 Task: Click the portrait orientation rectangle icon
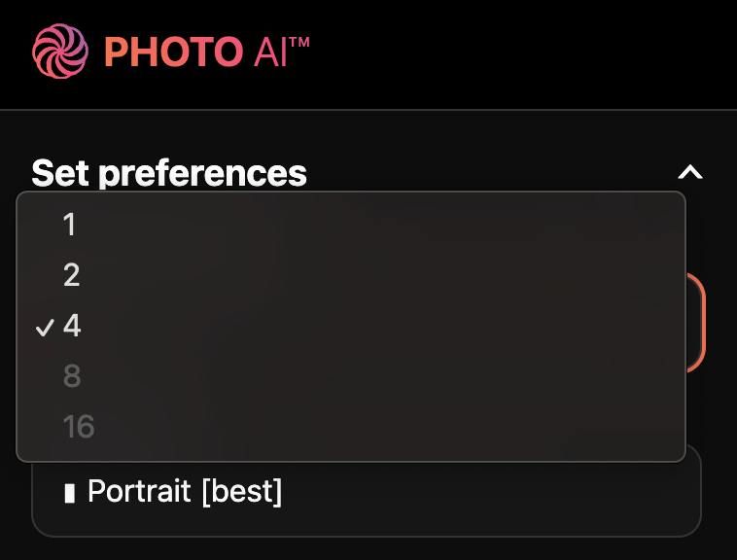pyautogui.click(x=69, y=493)
